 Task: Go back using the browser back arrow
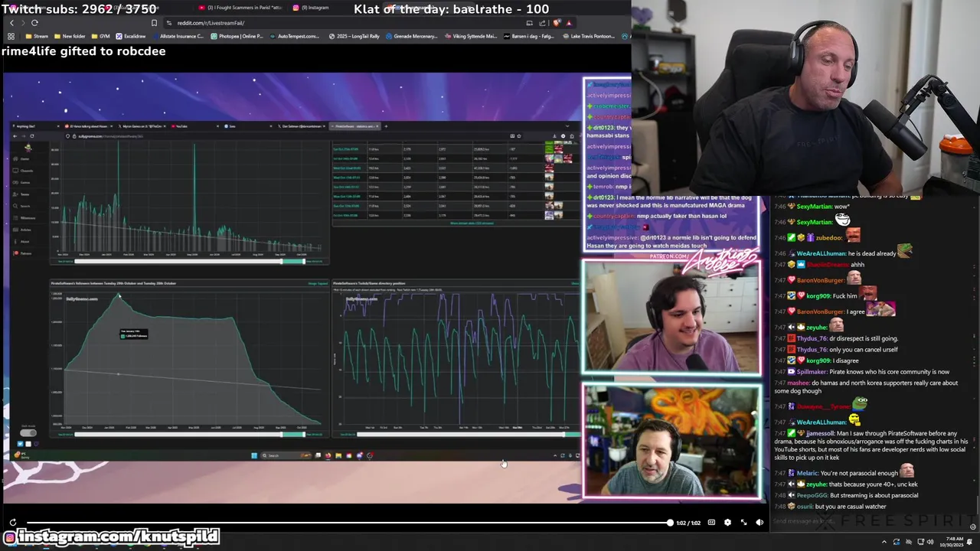11,23
